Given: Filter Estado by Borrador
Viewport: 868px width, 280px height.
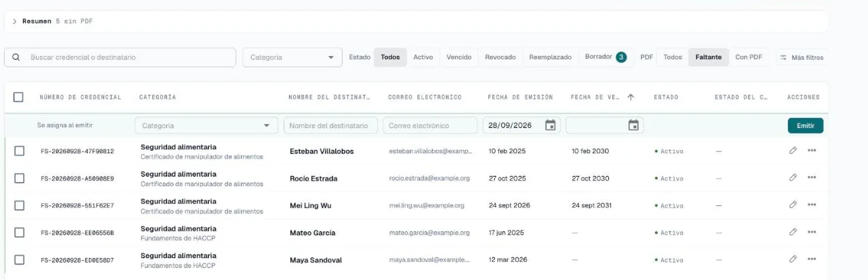Looking at the screenshot, I should click(x=606, y=57).
